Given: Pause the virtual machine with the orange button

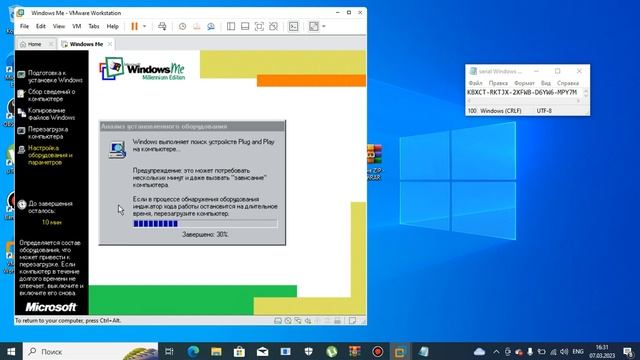Looking at the screenshot, I should 134,27.
